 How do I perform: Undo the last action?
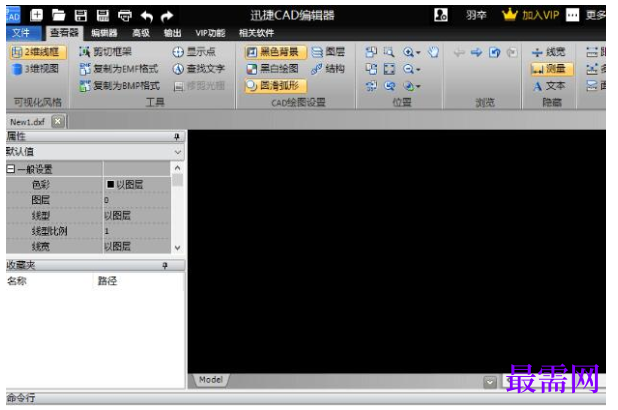pyautogui.click(x=147, y=16)
